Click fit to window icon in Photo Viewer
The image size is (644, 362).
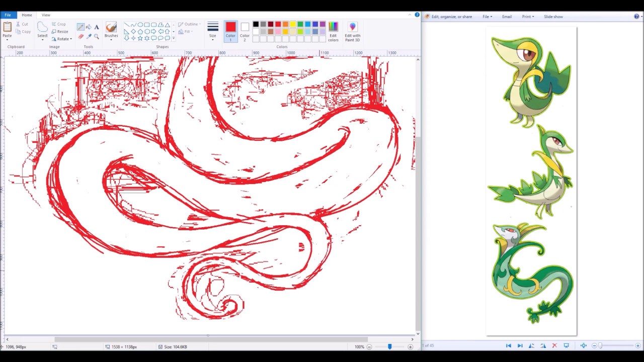point(584,345)
